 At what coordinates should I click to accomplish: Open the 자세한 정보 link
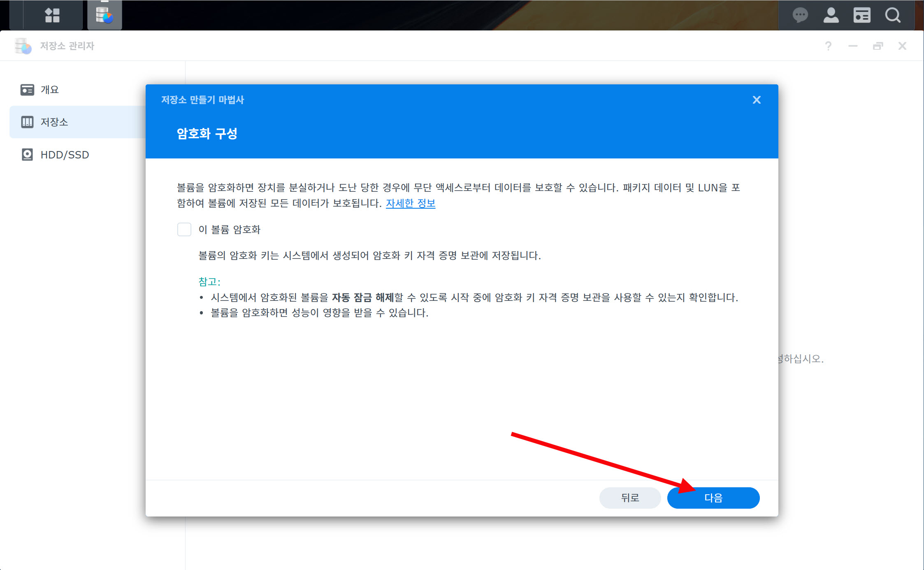click(x=410, y=203)
